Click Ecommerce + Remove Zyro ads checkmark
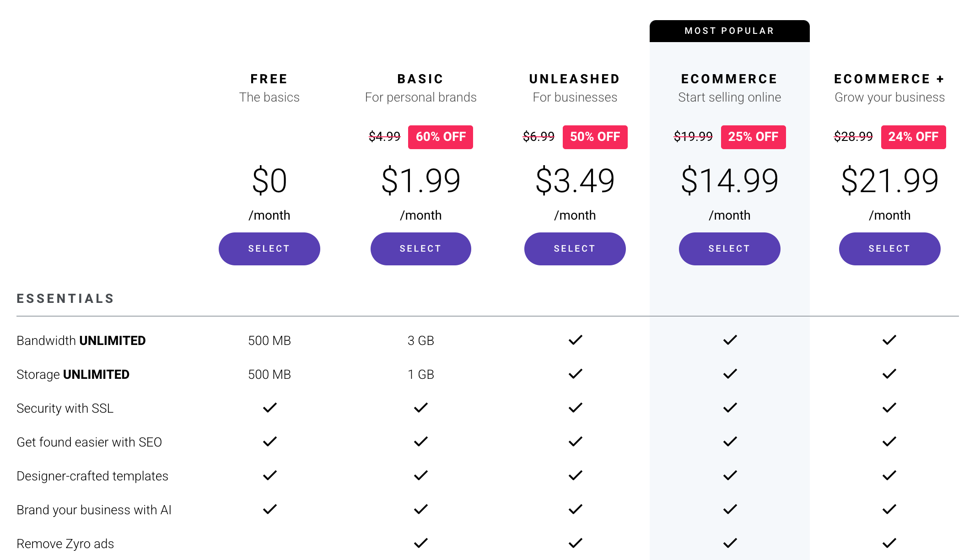980x560 pixels. coord(889,543)
